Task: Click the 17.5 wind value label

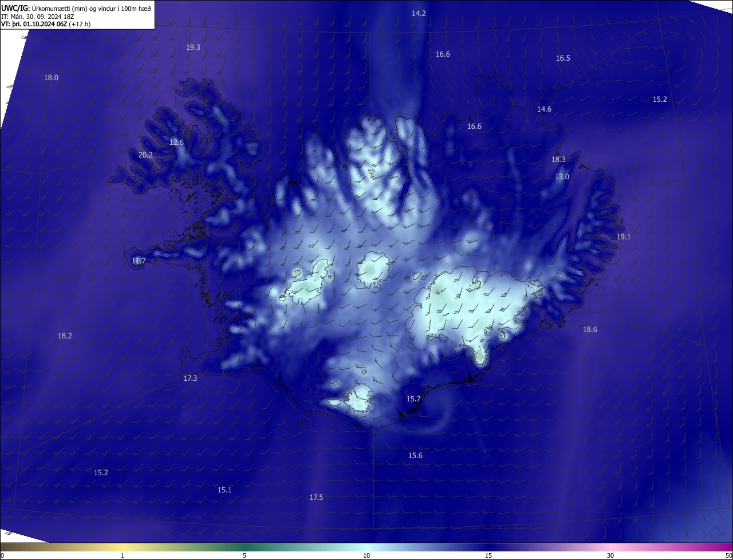Action: (x=316, y=498)
